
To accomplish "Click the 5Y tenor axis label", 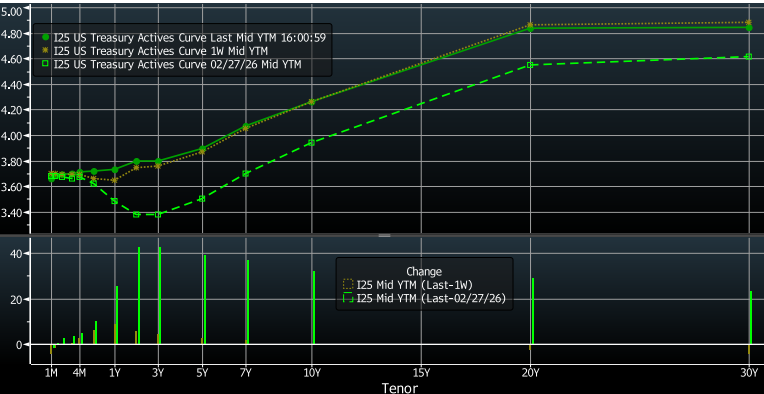I will (202, 373).
